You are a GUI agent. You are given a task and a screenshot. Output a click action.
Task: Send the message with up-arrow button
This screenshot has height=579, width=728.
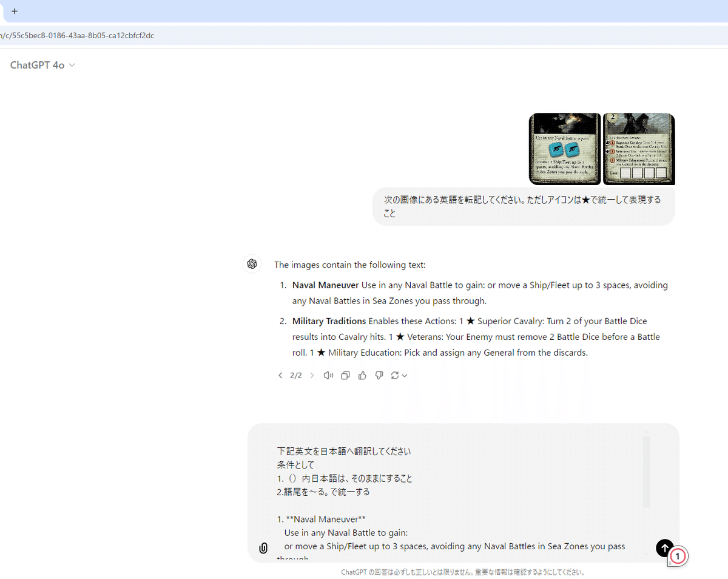(x=664, y=548)
